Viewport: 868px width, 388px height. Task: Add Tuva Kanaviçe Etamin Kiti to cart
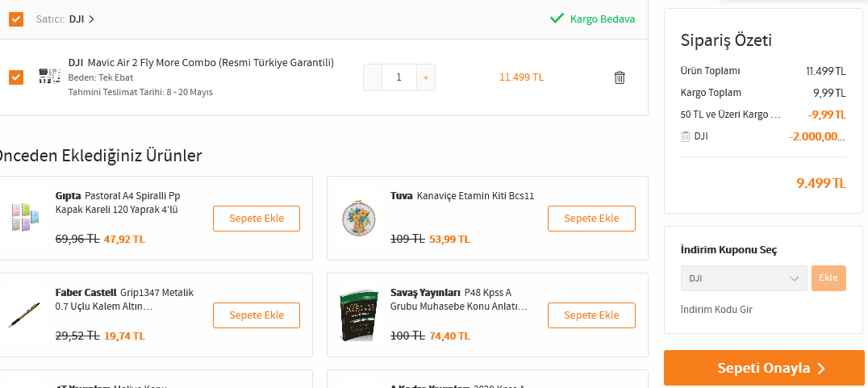[x=591, y=218]
